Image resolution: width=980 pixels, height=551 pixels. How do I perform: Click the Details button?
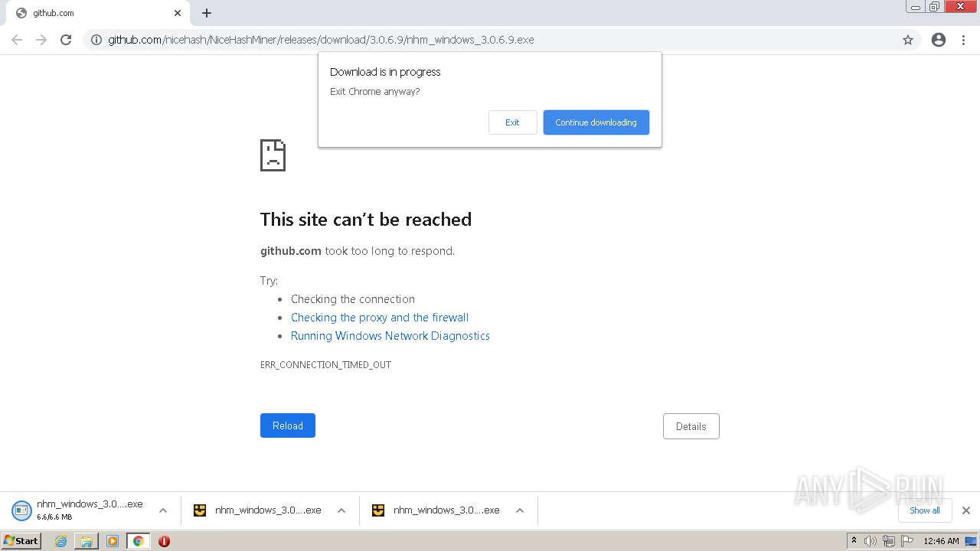(691, 426)
